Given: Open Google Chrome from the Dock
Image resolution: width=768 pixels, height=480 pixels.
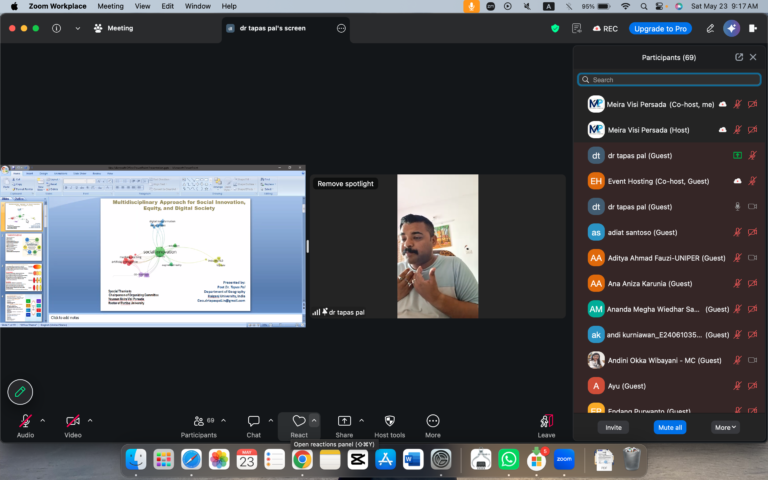Looking at the screenshot, I should click(x=302, y=459).
